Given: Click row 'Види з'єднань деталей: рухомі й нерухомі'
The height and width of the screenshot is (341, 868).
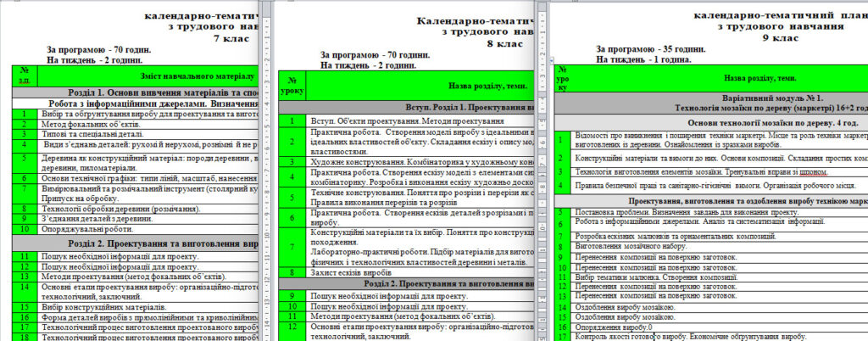Looking at the screenshot, I should tap(136, 146).
